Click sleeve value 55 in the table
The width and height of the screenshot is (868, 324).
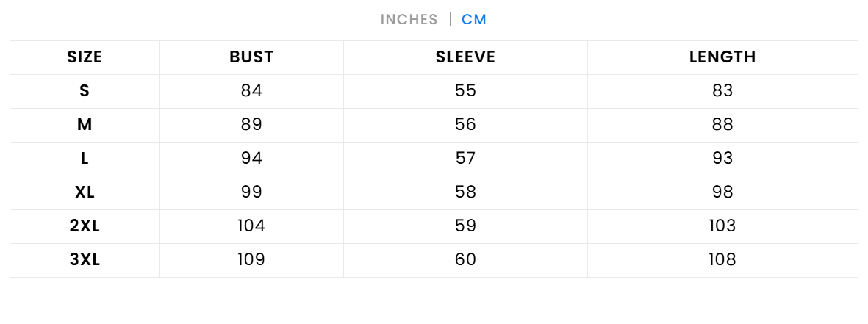point(465,91)
